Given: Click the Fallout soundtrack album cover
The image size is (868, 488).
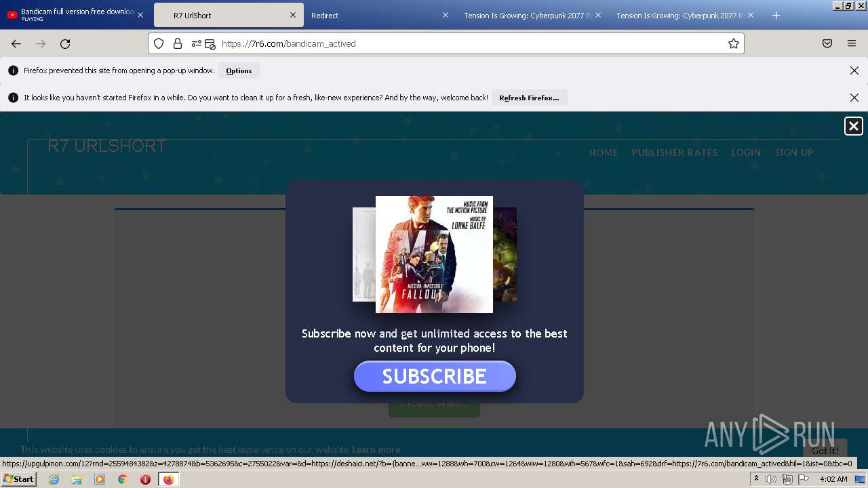Looking at the screenshot, I should [434, 254].
